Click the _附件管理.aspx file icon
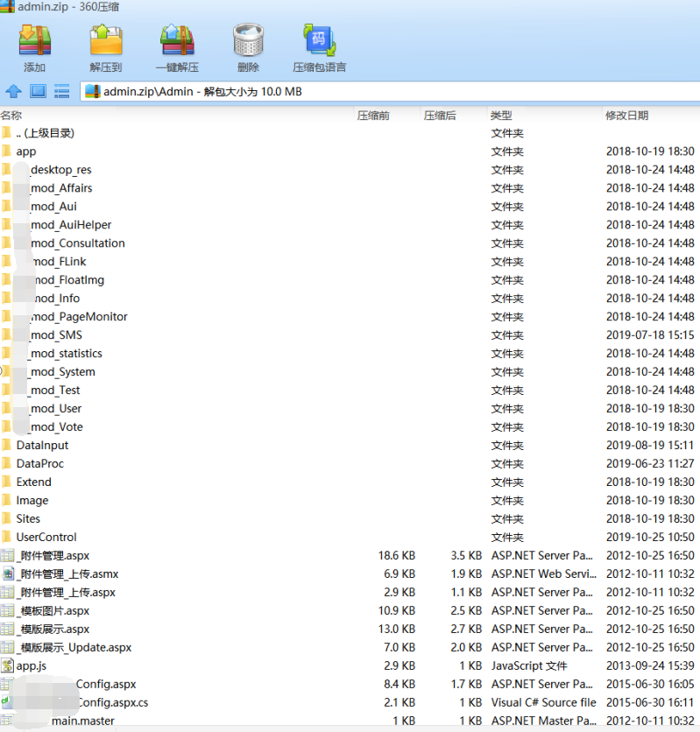 tap(7, 555)
